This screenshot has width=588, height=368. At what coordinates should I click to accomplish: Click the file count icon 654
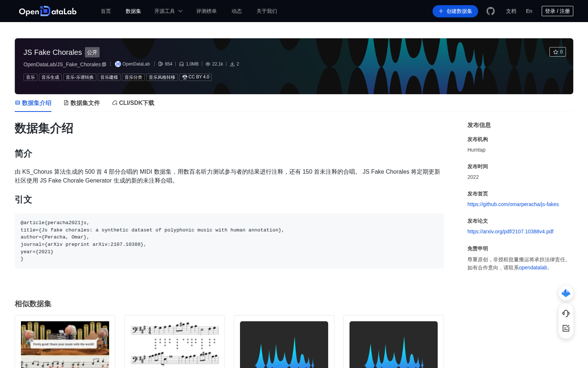[x=161, y=64]
